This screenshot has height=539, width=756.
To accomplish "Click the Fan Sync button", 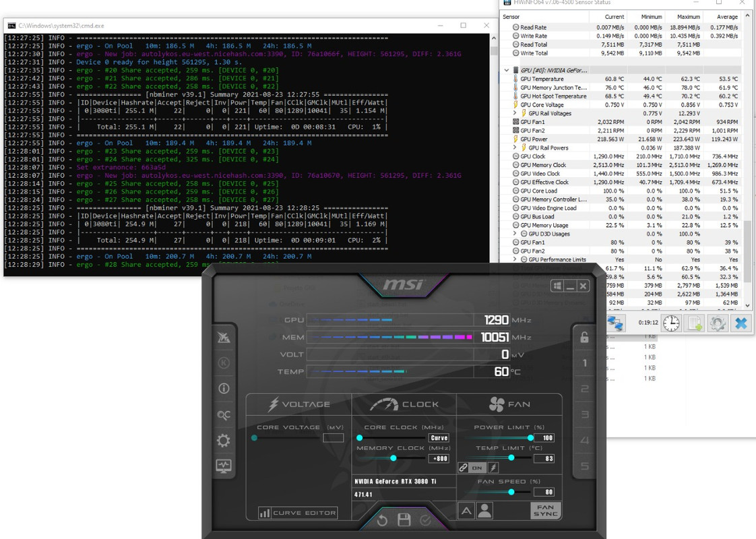I will click(x=546, y=511).
